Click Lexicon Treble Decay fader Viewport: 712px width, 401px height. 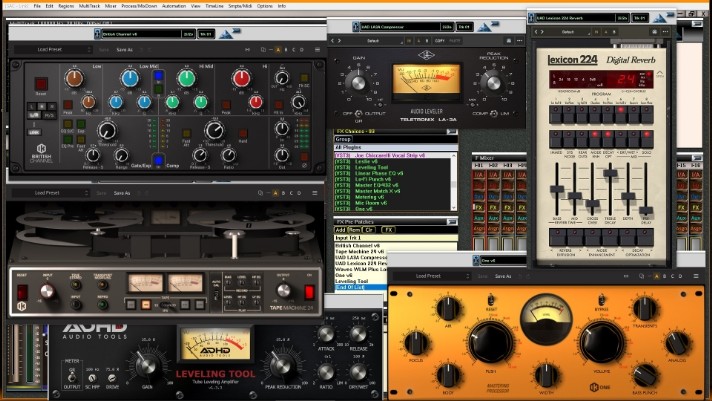pyautogui.click(x=610, y=173)
